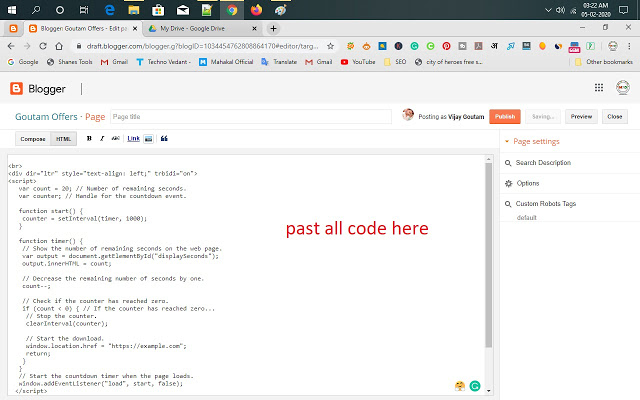The width and height of the screenshot is (640, 400).
Task: Click the Grammarly icon in editor
Action: (475, 386)
